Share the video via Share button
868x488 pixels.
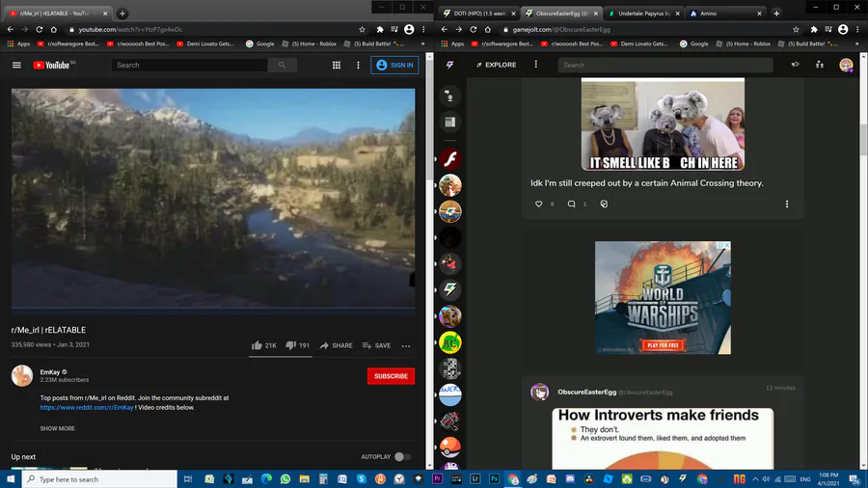pyautogui.click(x=336, y=345)
